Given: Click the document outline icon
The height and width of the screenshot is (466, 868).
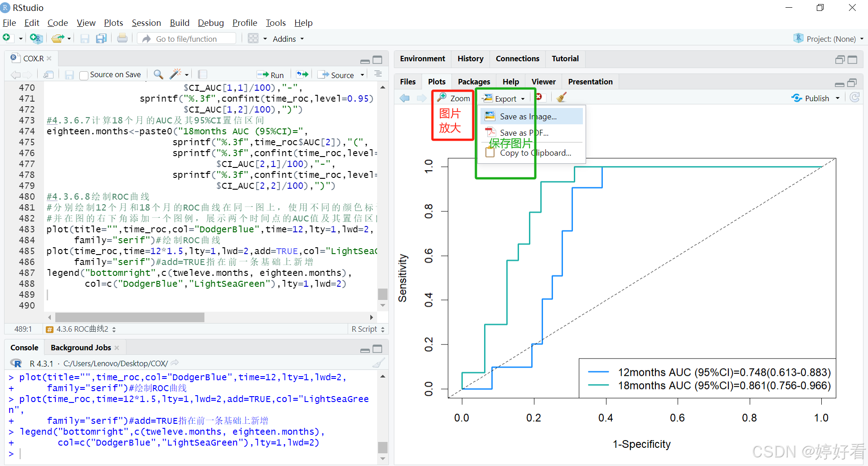Looking at the screenshot, I should [378, 74].
